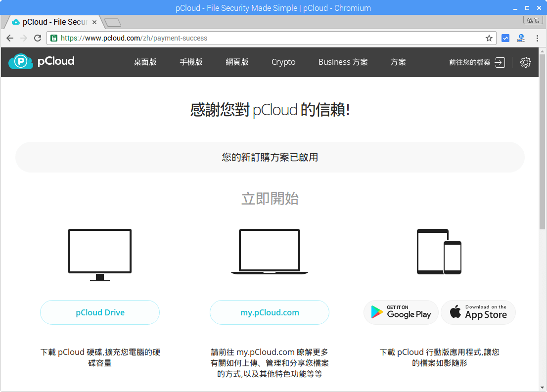Click the tablet and phone illustration for mobile apps
The image size is (547, 392).
point(439,251)
